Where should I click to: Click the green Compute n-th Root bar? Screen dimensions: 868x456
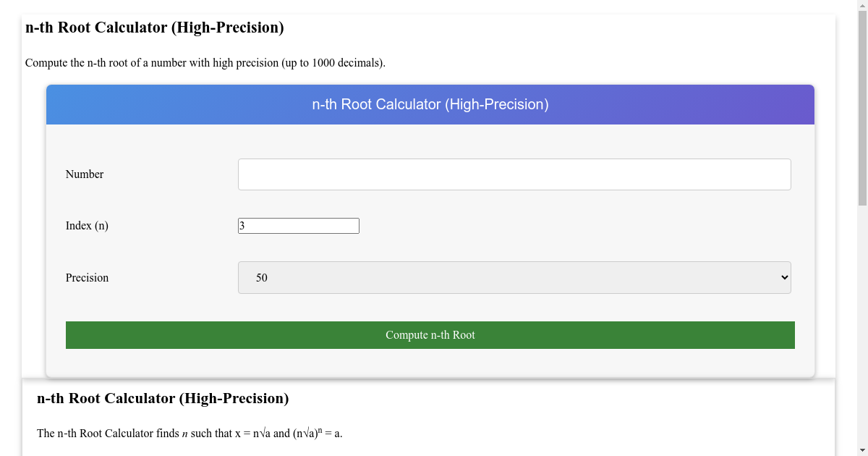pyautogui.click(x=430, y=334)
